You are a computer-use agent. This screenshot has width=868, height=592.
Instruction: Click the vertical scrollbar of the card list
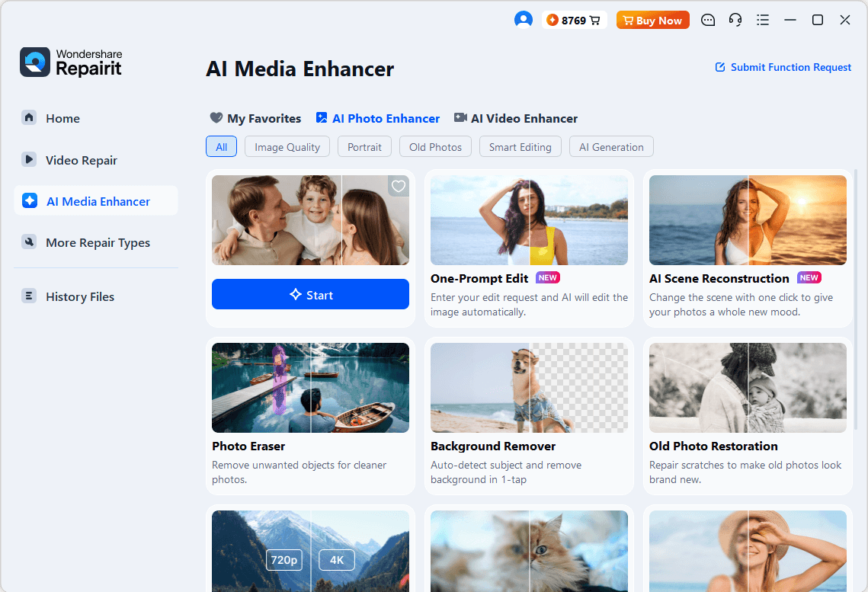coord(856,299)
